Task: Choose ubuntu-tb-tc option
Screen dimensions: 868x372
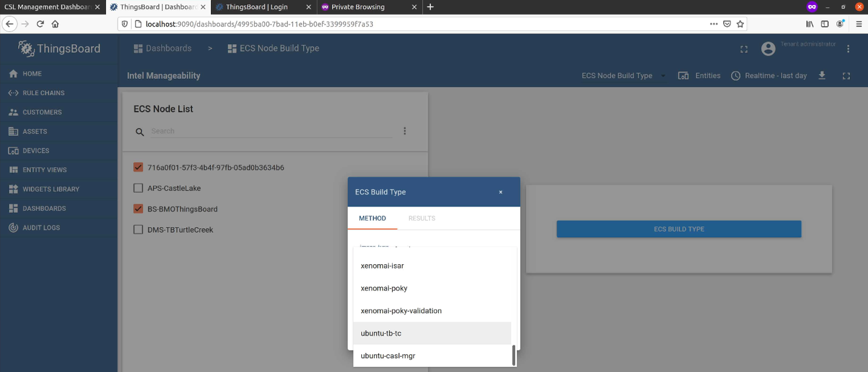Action: tap(432, 333)
